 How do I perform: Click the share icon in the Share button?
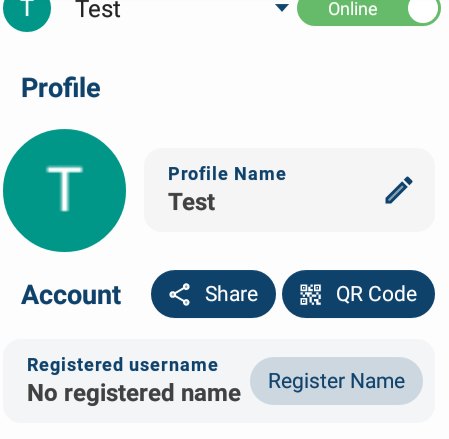180,294
